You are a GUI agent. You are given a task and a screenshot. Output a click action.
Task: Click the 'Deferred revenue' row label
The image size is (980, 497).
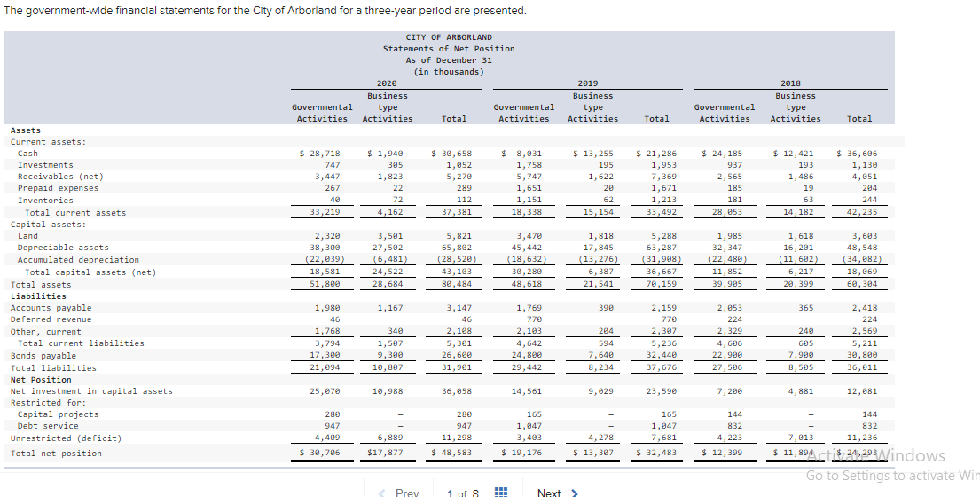(51, 319)
